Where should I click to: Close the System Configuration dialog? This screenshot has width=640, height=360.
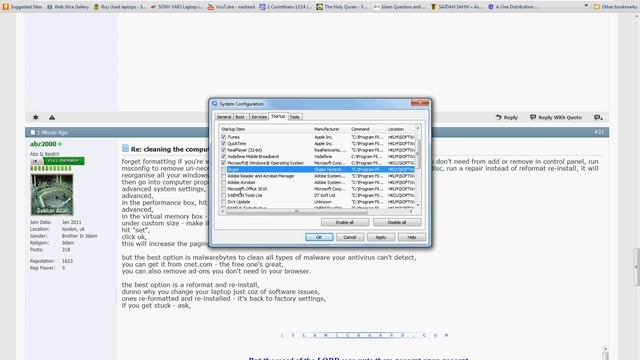click(420, 103)
